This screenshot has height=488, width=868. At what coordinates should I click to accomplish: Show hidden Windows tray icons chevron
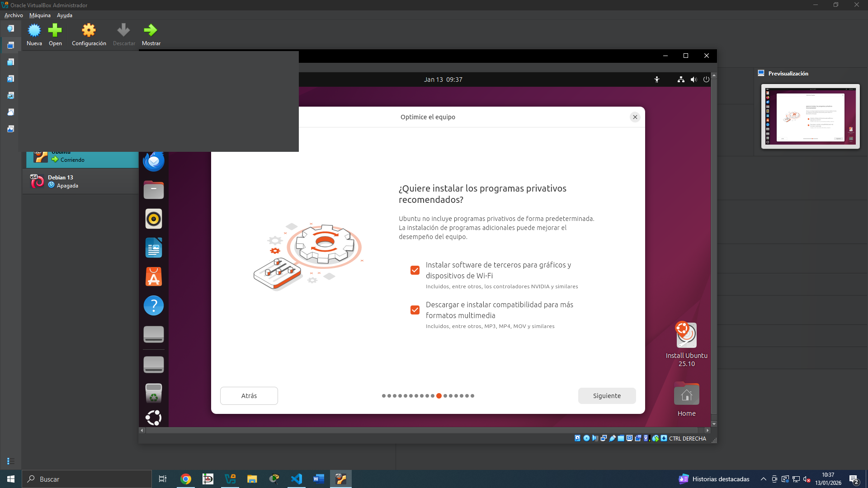(764, 479)
